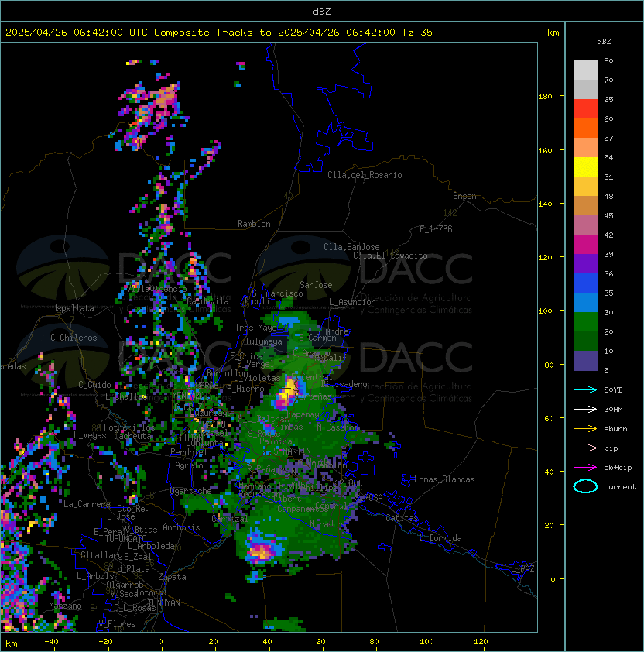Click the 'Encon' map label
The image size is (644, 652).
[464, 196]
